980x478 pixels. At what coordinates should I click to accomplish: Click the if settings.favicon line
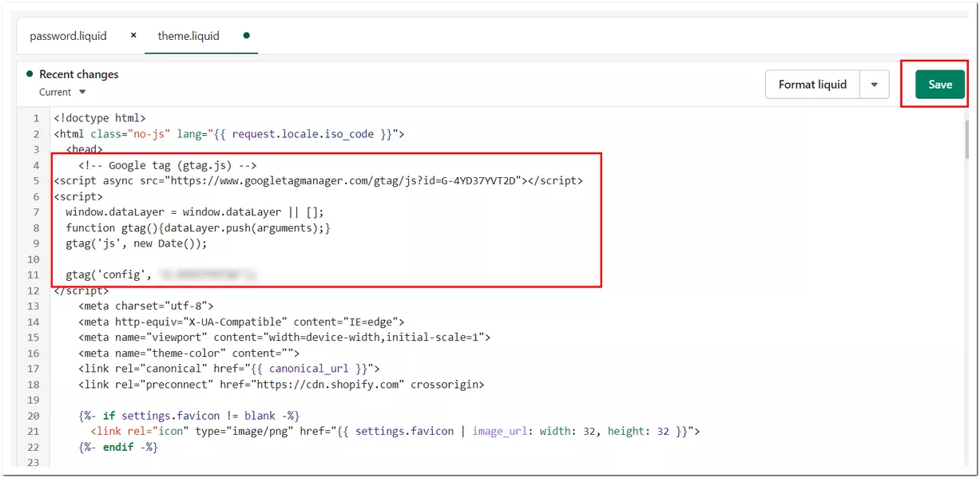click(189, 415)
